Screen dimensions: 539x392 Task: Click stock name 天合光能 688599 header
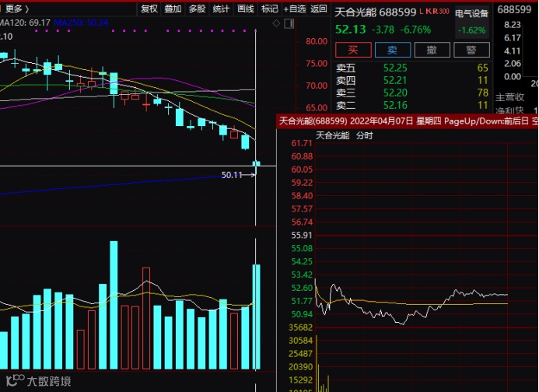pos(376,12)
